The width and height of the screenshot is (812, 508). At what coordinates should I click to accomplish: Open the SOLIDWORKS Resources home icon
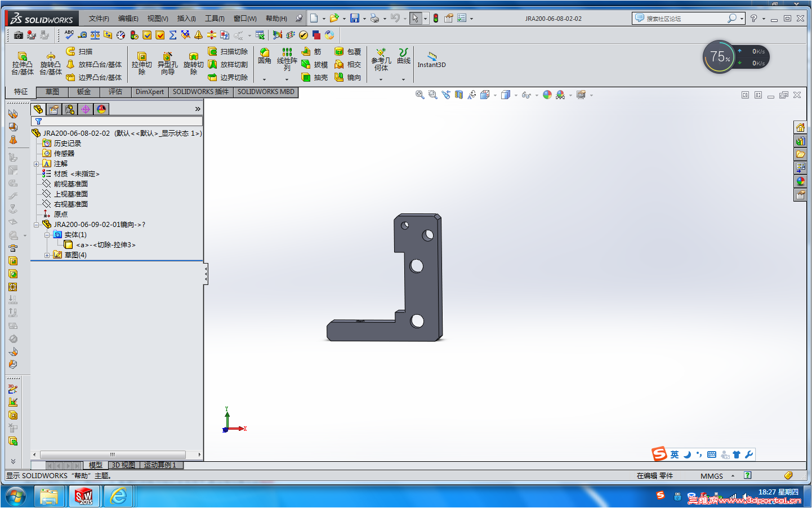tap(800, 127)
